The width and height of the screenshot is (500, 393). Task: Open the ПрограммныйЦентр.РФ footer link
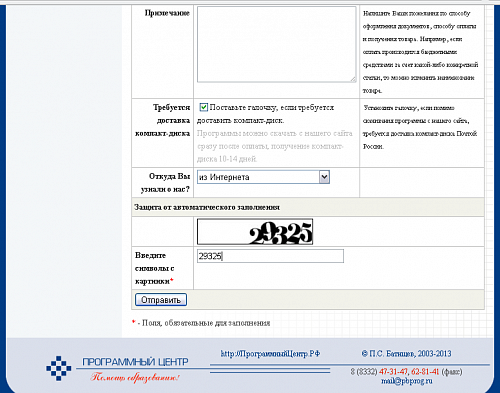[270, 354]
